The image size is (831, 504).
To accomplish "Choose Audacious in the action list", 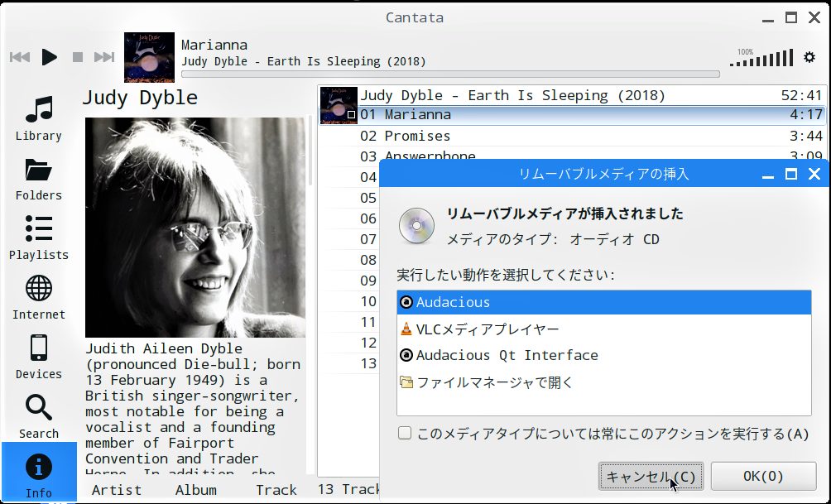I will (603, 302).
